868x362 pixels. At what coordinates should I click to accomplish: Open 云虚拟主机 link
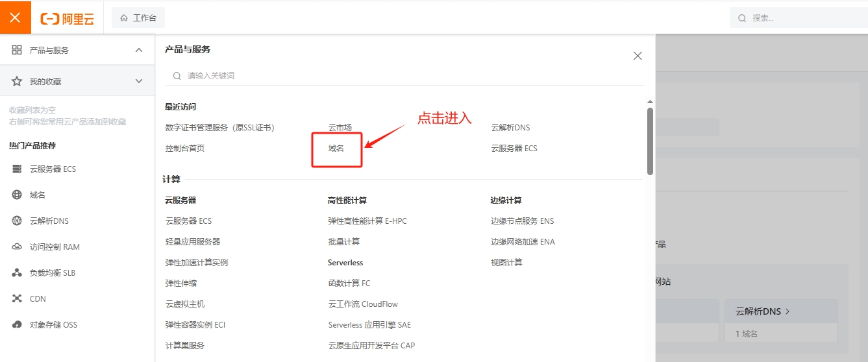click(x=185, y=304)
